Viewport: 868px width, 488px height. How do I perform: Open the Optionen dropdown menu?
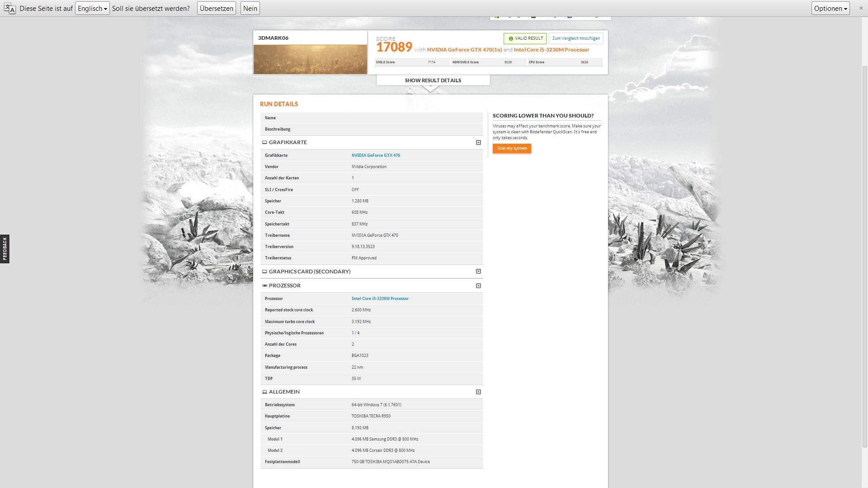point(830,9)
